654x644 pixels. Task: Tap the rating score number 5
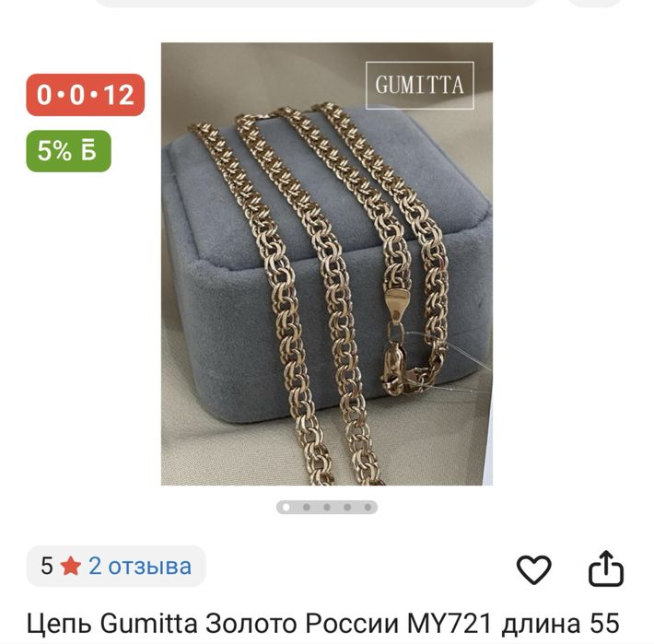[46, 567]
